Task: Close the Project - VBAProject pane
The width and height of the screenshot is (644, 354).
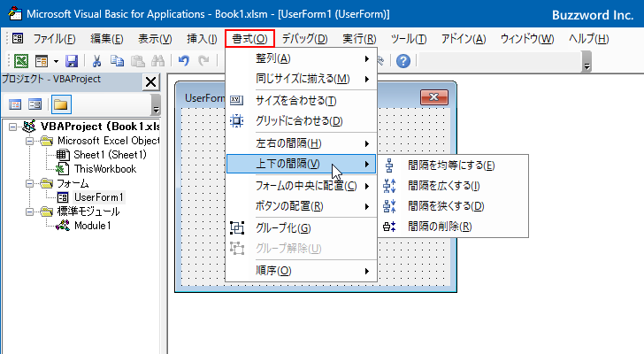Action: (x=150, y=81)
